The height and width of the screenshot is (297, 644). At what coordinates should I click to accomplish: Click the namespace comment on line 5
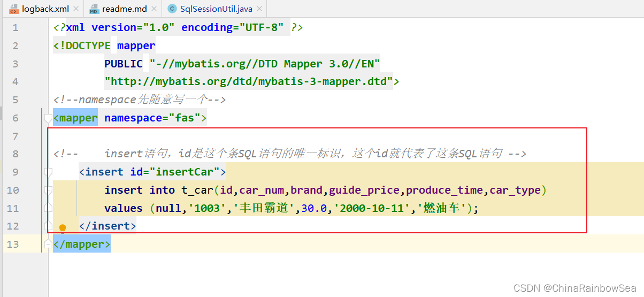pyautogui.click(x=140, y=100)
